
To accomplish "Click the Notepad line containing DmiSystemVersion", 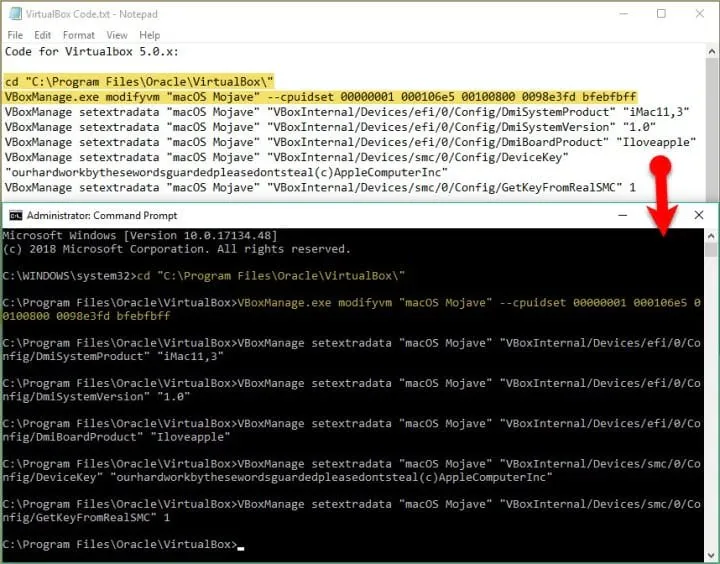I will click(330, 127).
